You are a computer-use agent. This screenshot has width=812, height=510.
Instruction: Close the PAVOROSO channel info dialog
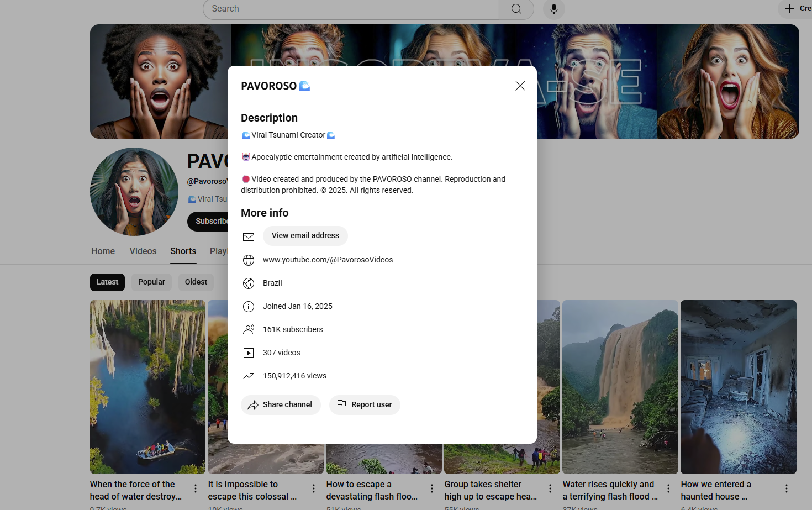(520, 86)
